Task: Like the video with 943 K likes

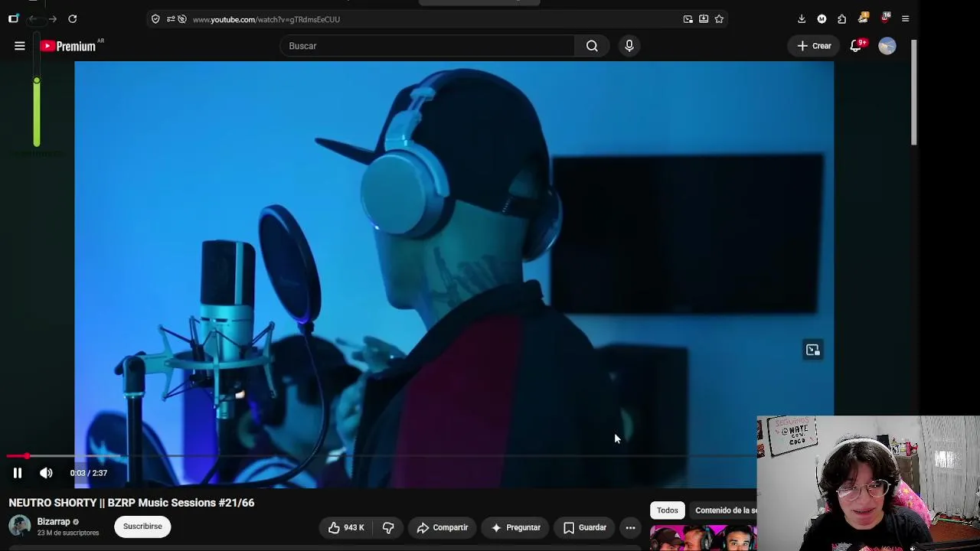Action: click(x=346, y=527)
